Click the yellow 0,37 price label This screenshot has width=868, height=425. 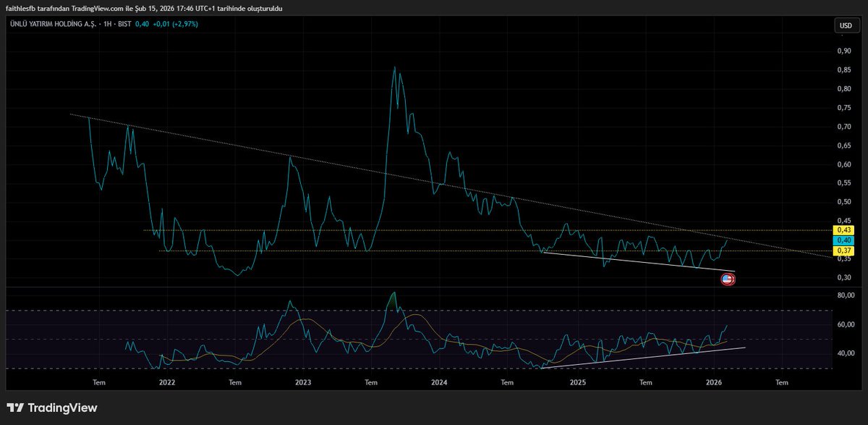[x=844, y=251]
